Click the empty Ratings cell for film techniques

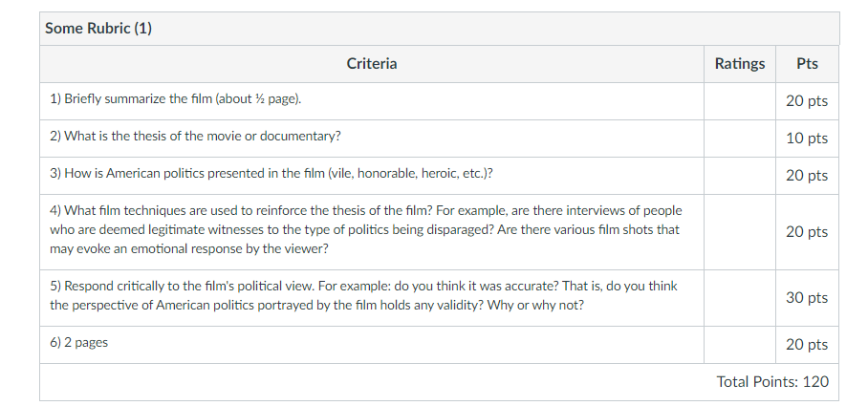point(739,231)
